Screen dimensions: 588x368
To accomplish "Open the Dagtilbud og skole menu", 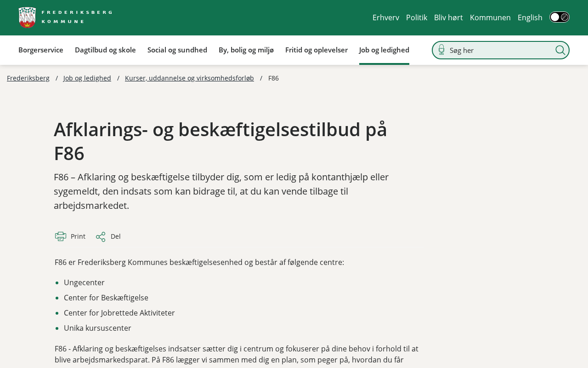I will point(105,50).
